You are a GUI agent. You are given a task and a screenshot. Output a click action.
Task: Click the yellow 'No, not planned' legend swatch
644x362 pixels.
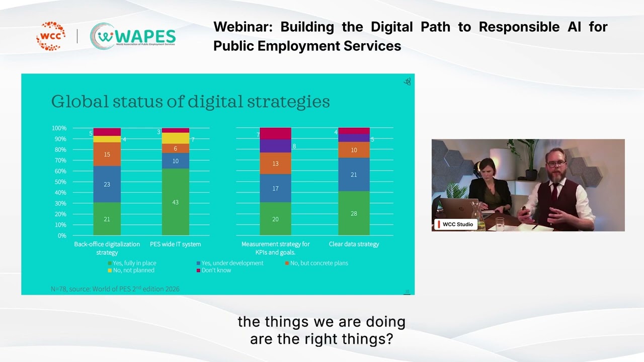(x=110, y=270)
